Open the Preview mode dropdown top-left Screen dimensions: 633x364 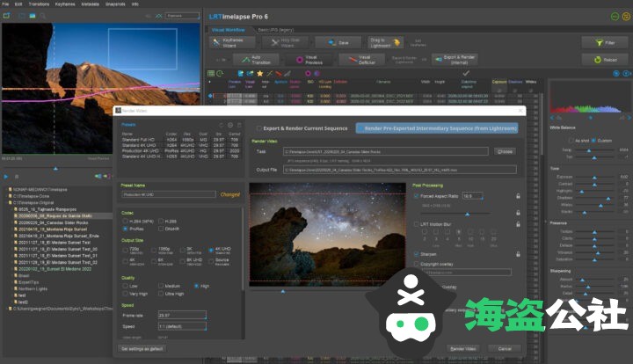point(183,16)
